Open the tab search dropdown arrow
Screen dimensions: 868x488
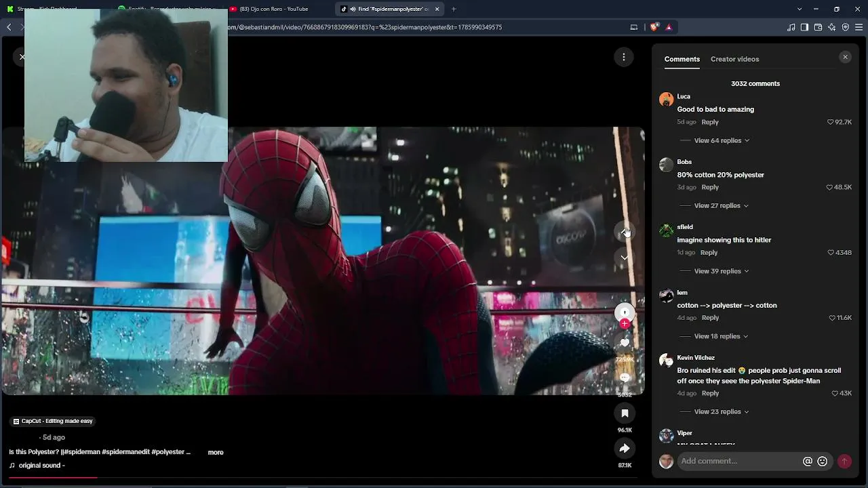[800, 9]
